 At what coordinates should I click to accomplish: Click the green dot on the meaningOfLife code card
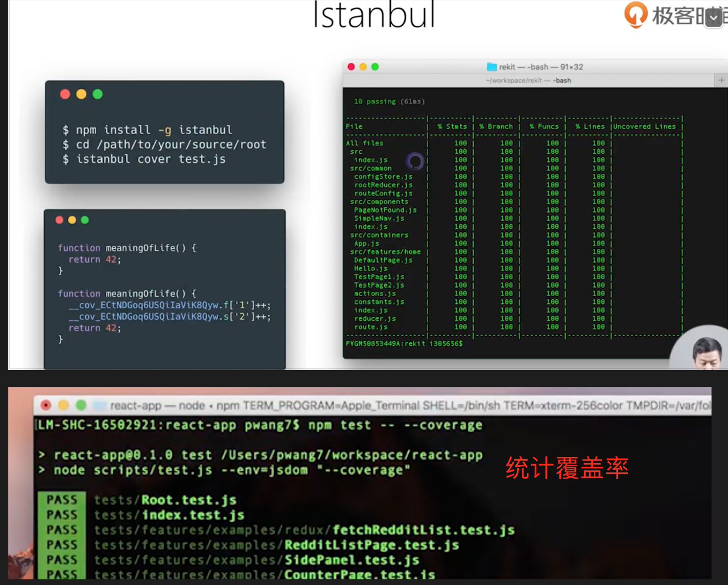85,220
